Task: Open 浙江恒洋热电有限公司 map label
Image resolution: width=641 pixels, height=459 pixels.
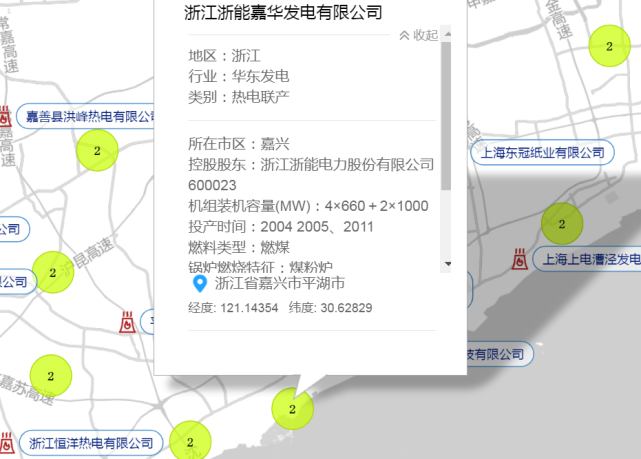Action: 91,443
